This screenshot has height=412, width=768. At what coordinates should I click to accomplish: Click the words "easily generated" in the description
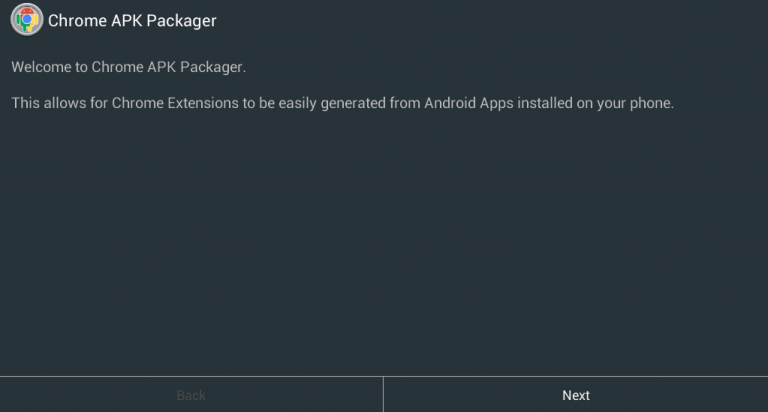(x=316, y=103)
